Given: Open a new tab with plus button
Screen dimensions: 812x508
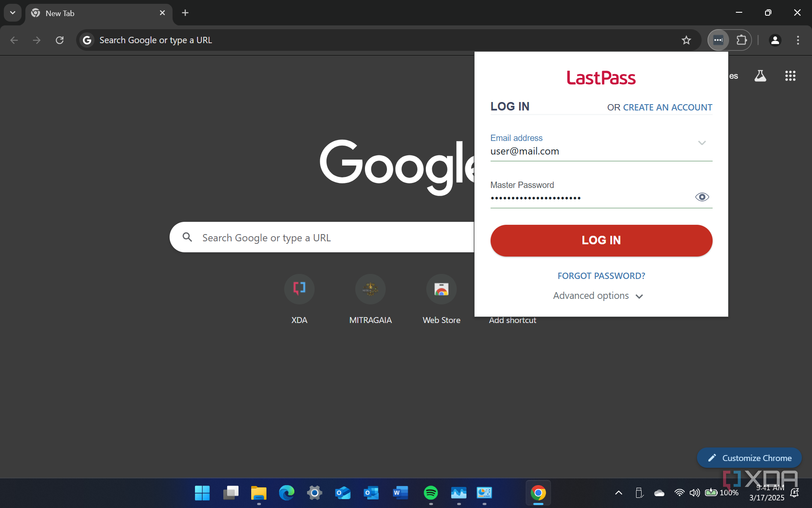Looking at the screenshot, I should tap(185, 13).
